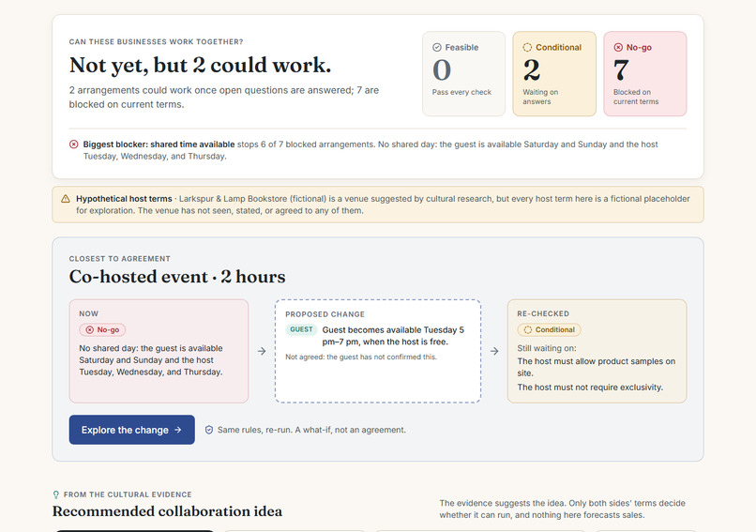Click the warning triangle beside Hypothetical host terms

[66, 199]
